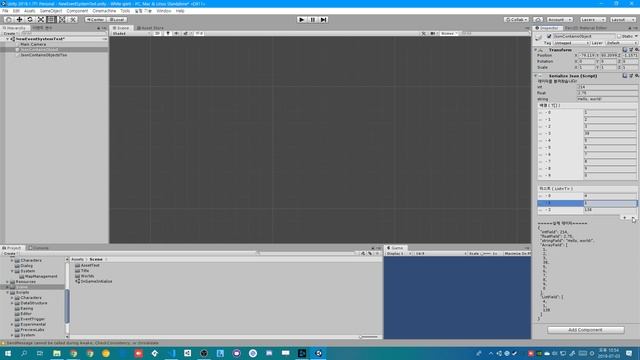640x360 pixels.
Task: Open the Collab dropdown
Action: point(516,20)
